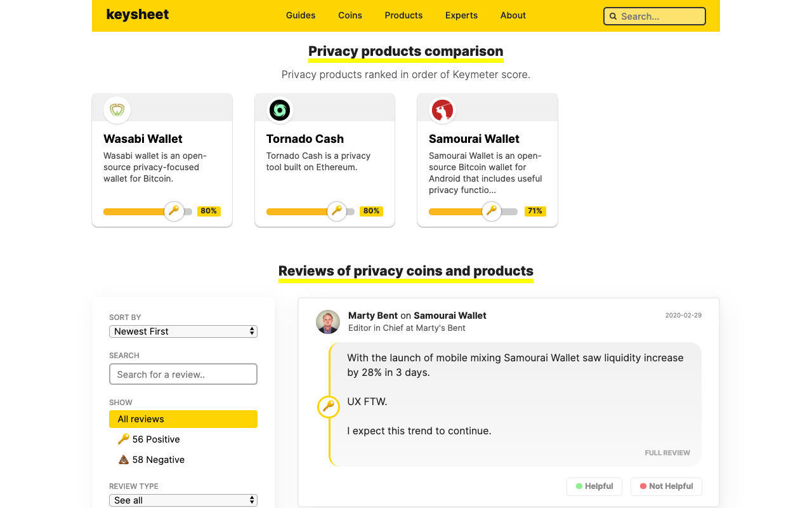Click the key icon on Tornado Cash's score bar
The width and height of the screenshot is (812, 508).
(x=337, y=211)
